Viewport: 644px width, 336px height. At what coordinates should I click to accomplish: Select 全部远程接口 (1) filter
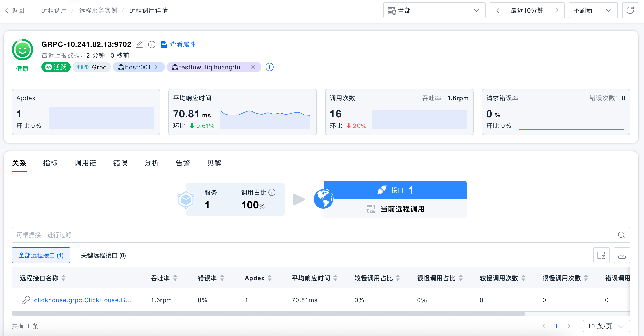[41, 255]
